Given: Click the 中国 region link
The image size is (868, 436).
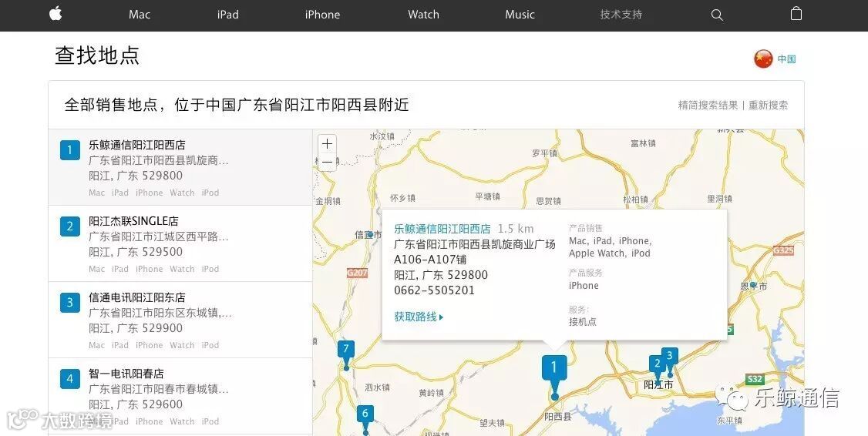Looking at the screenshot, I should coord(786,59).
